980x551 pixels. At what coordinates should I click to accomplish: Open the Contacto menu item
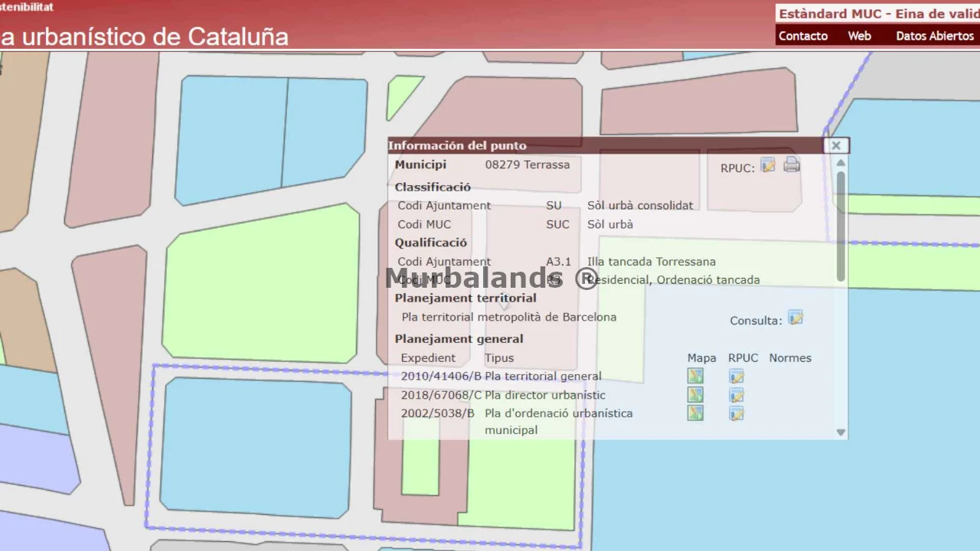803,36
